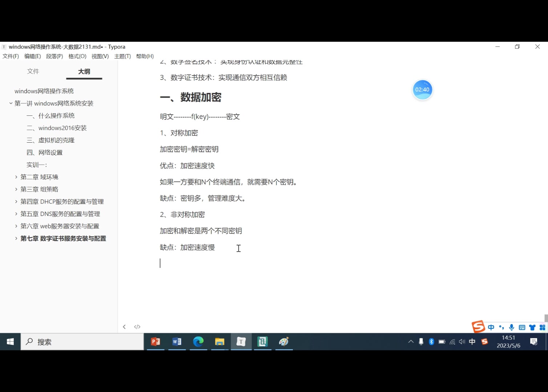This screenshot has width=548, height=392.
Task: Open PowerPoint from the taskbar
Action: click(156, 342)
